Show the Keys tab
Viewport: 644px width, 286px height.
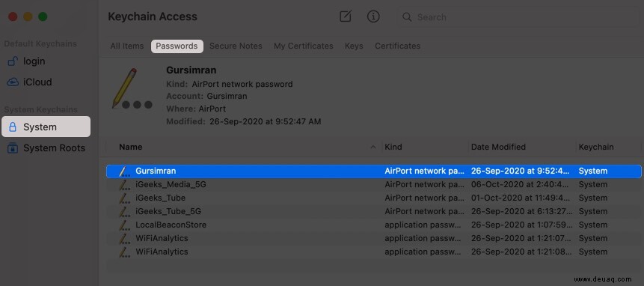pos(354,46)
